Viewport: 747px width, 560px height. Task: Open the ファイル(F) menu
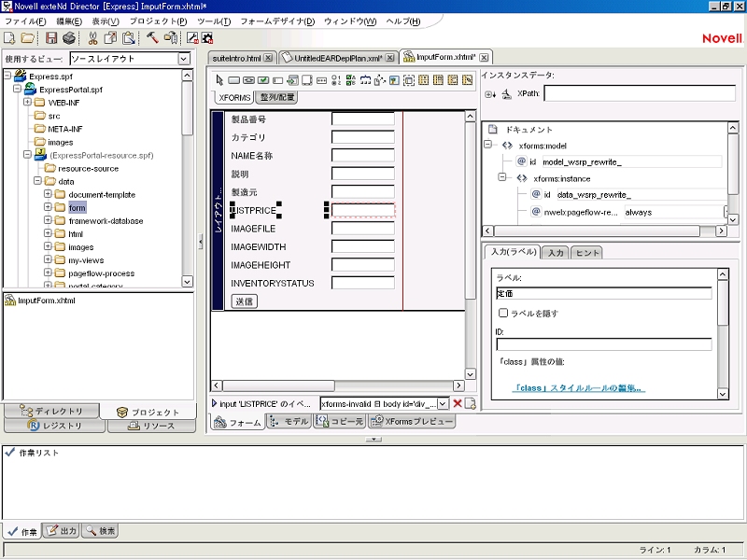point(25,21)
